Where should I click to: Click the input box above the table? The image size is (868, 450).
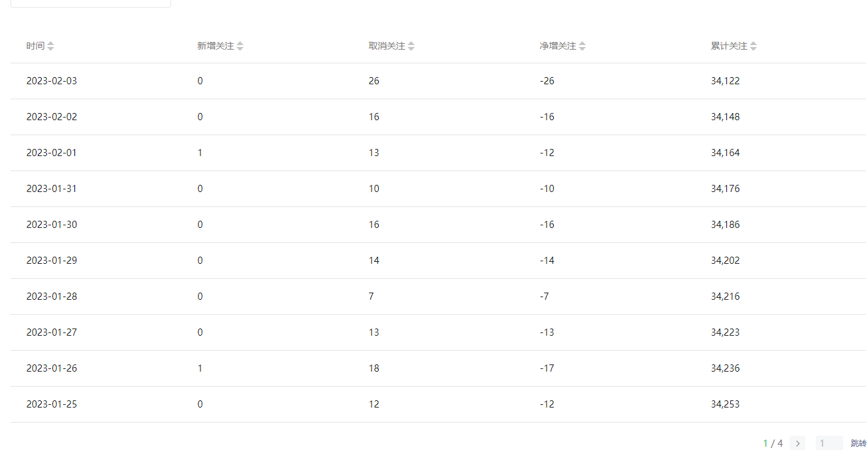pyautogui.click(x=91, y=3)
